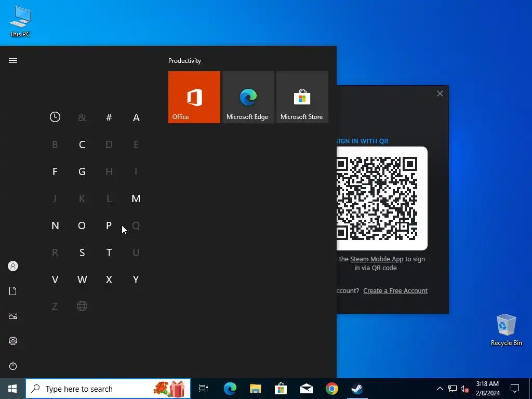
Task: Open Pictures from Start sidebar
Action: click(13, 316)
